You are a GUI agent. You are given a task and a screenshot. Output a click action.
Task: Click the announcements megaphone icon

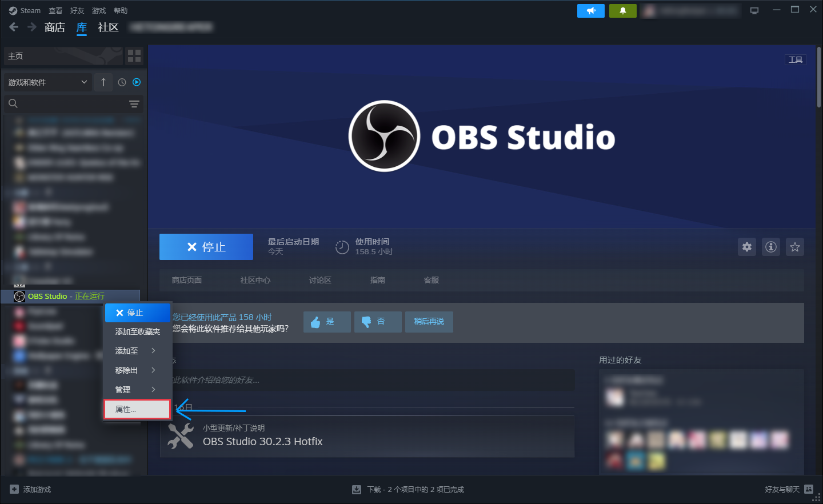point(590,11)
